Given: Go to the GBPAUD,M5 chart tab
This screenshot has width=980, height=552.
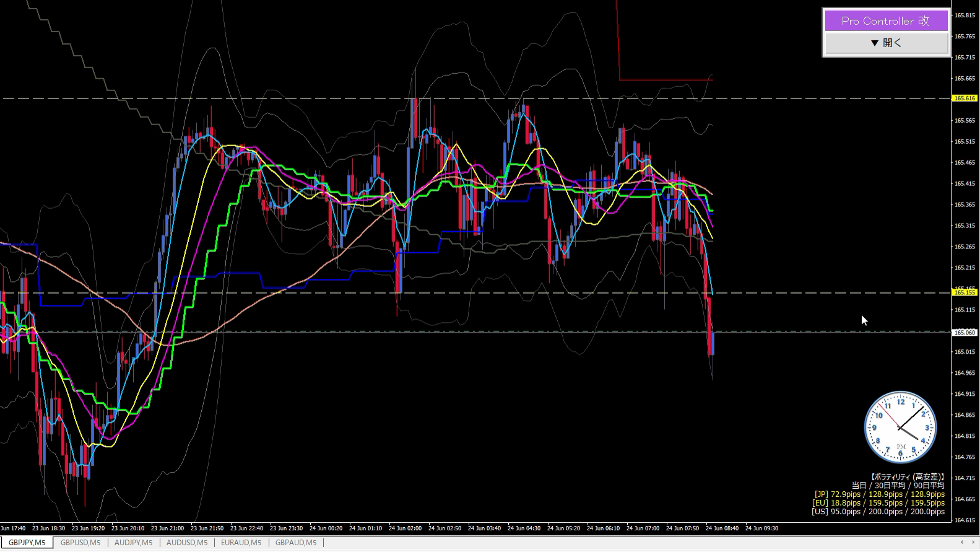Looking at the screenshot, I should (x=296, y=543).
